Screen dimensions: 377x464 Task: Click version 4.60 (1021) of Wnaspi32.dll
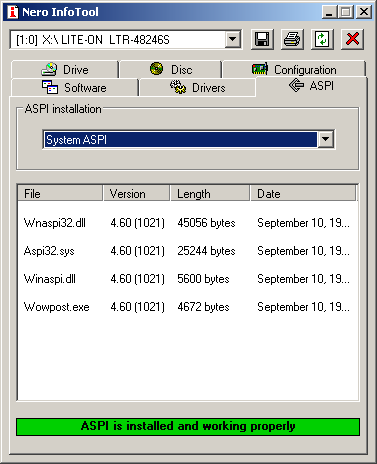138,223
